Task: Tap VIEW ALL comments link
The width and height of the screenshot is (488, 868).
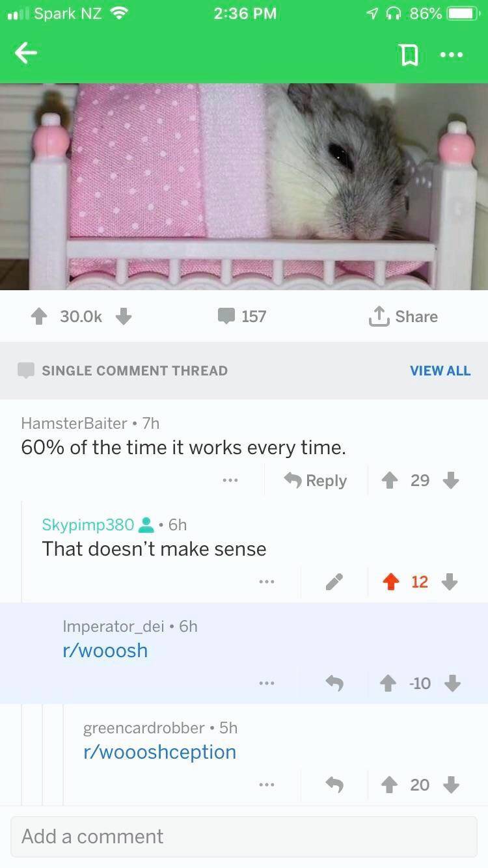Action: click(440, 370)
